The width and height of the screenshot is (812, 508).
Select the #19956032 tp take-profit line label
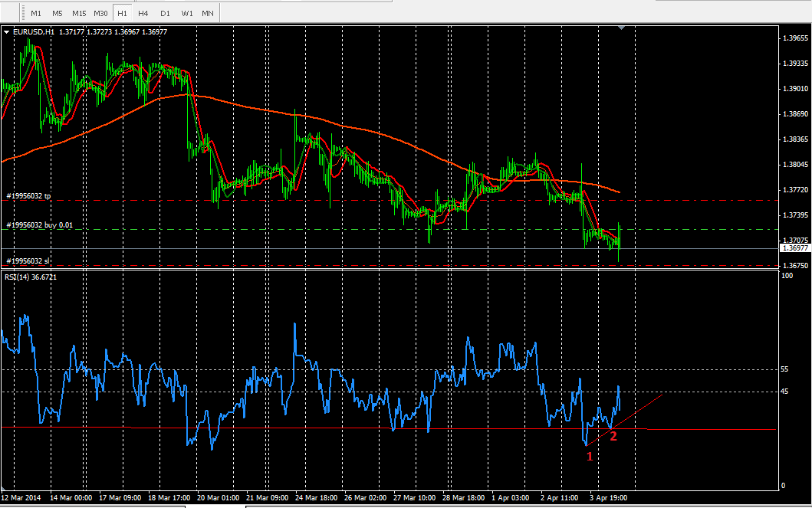pyautogui.click(x=28, y=196)
